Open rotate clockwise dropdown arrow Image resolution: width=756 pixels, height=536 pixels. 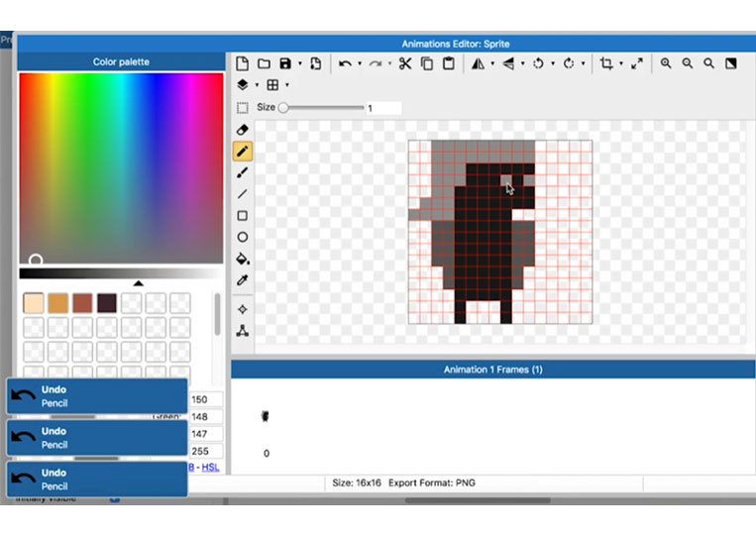click(583, 64)
